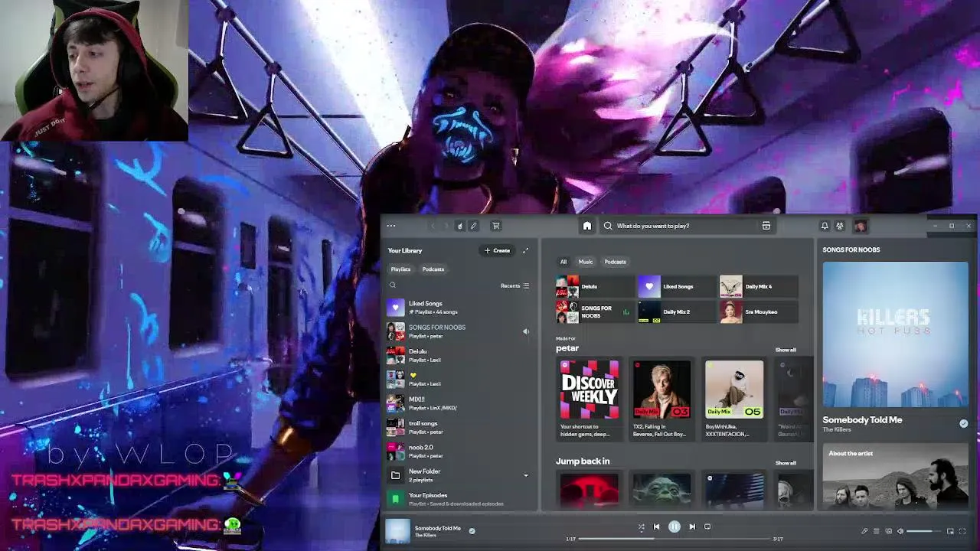This screenshot has width=980, height=551.
Task: Open the profile avatar menu
Action: (861, 226)
